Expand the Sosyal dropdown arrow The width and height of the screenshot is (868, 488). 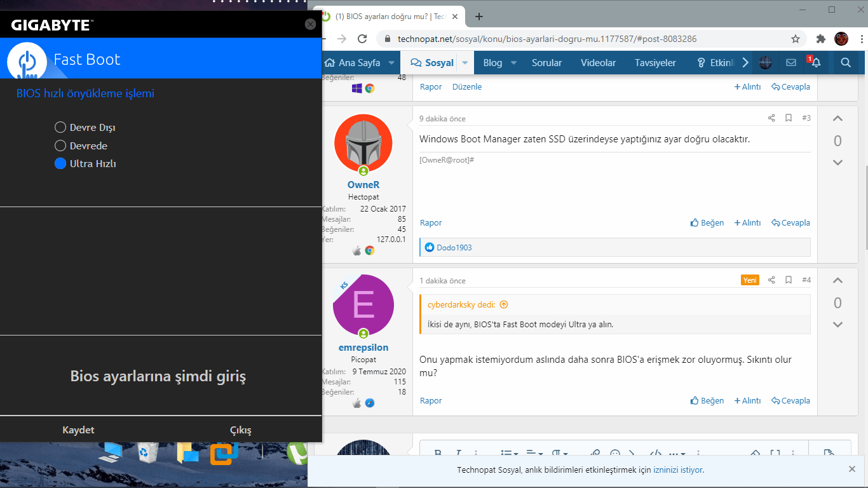pos(465,63)
